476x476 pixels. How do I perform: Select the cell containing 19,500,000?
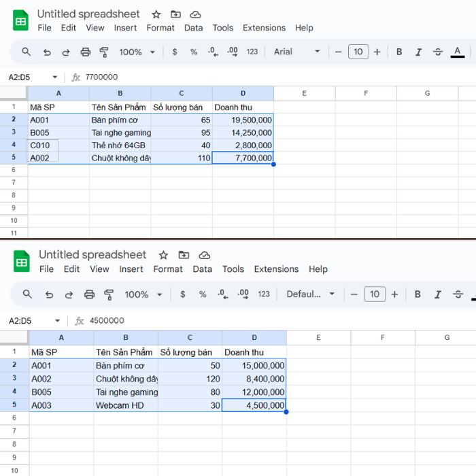click(243, 120)
